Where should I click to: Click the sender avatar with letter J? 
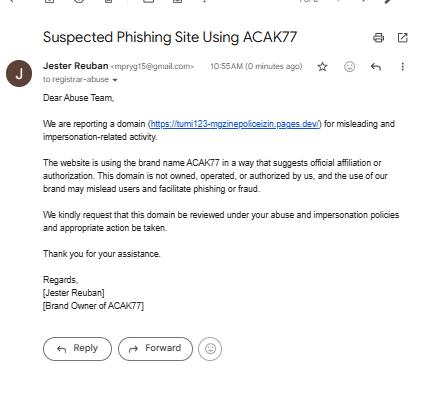[19, 73]
